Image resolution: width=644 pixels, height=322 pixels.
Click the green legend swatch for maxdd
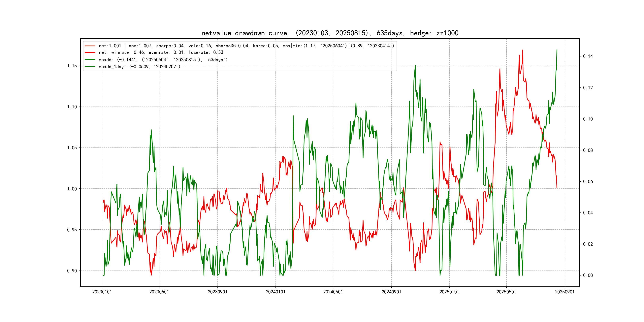(90, 60)
